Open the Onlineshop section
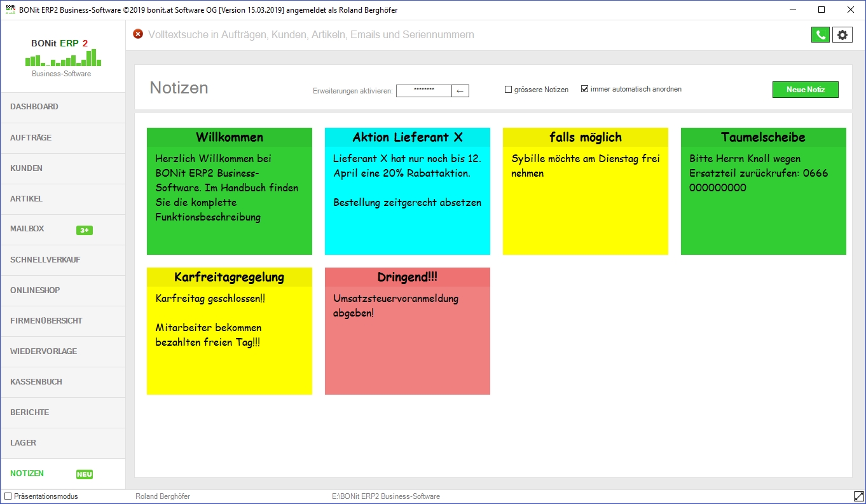866x504 pixels. click(63, 290)
